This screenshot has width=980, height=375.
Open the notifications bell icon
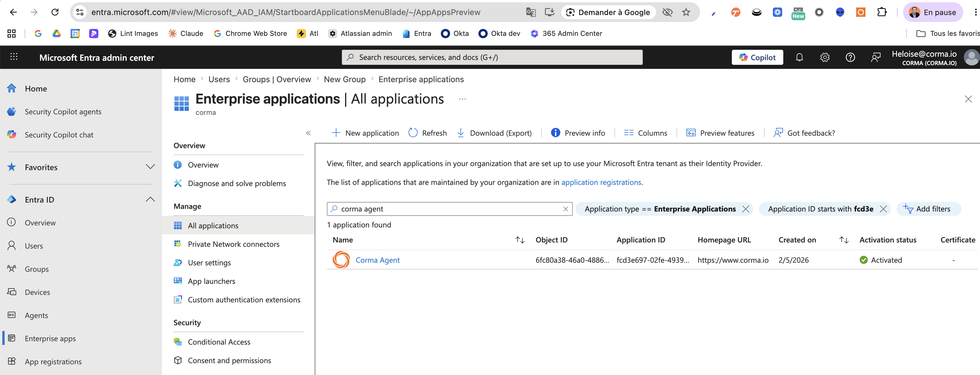[x=799, y=58]
